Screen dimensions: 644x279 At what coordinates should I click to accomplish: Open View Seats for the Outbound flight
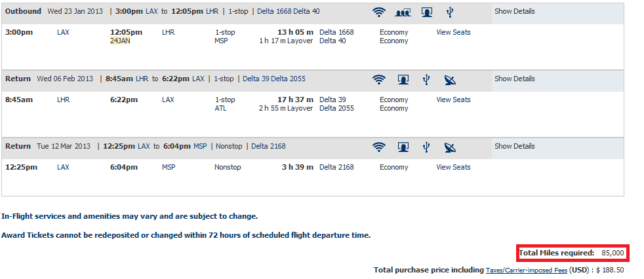(x=453, y=32)
